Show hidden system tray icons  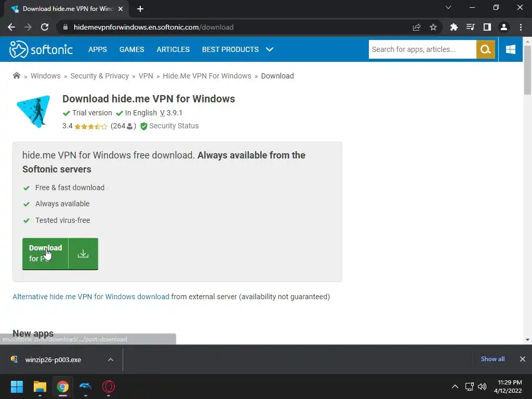click(x=455, y=387)
